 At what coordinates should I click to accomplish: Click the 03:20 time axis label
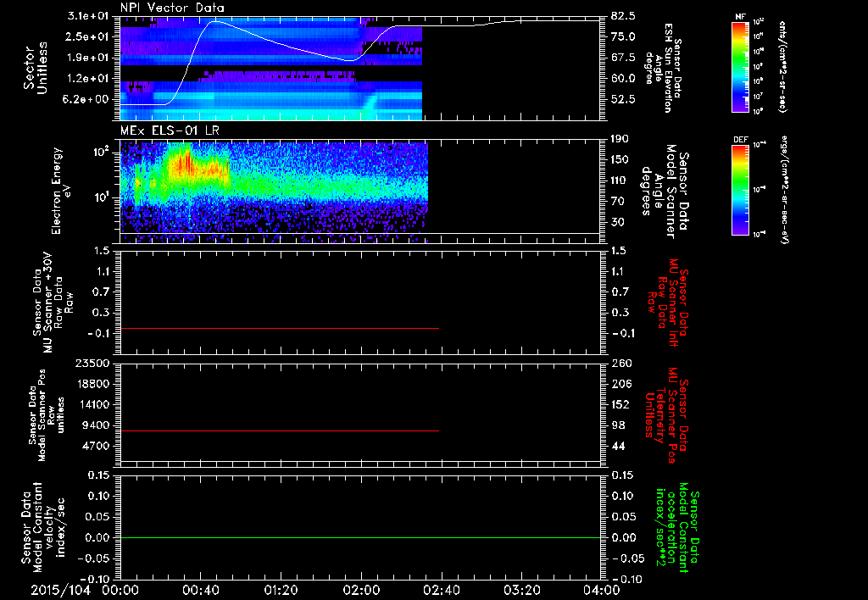[521, 590]
